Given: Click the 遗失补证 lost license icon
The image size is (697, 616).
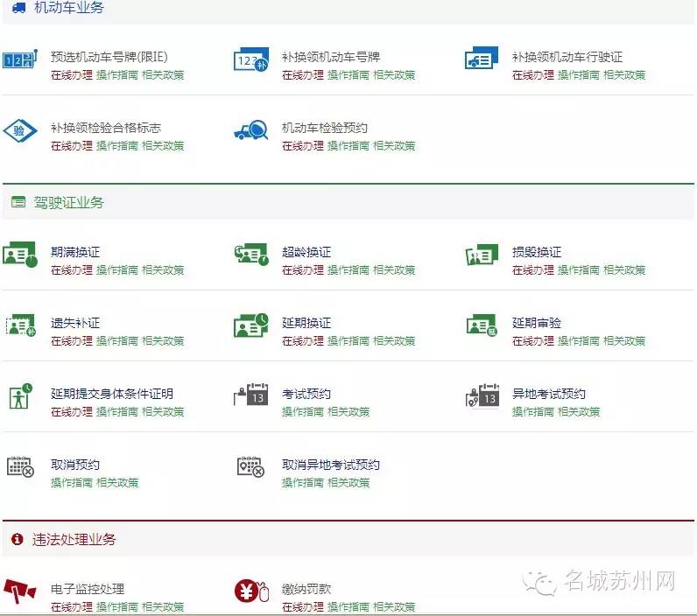Looking at the screenshot, I should coord(20,325).
